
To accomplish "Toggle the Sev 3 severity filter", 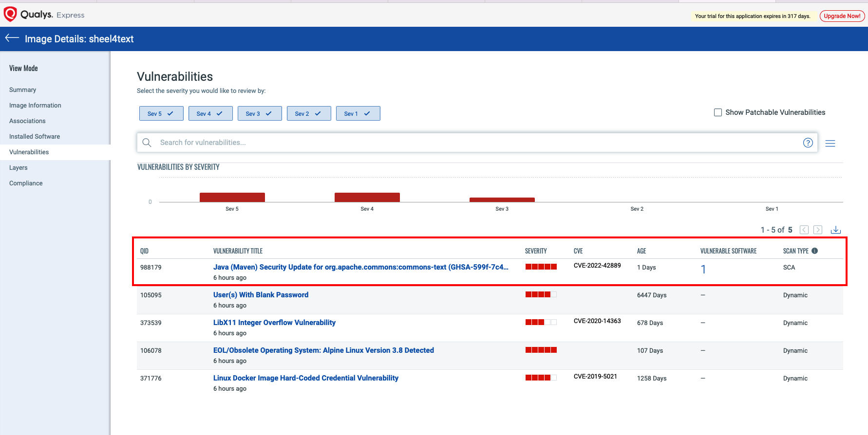I will 260,113.
